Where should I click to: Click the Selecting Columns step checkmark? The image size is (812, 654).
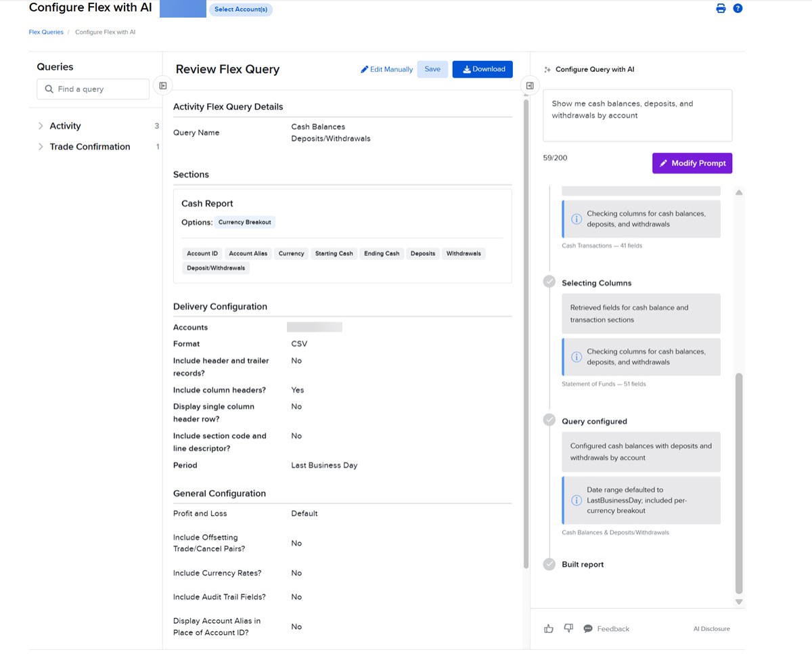pos(549,282)
